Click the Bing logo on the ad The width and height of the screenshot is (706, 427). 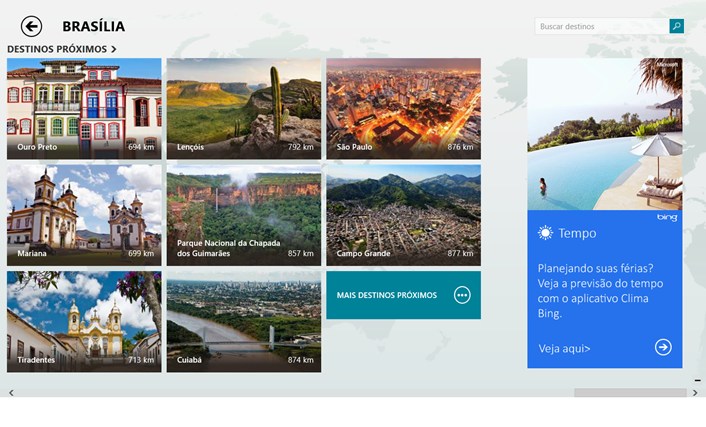667,217
